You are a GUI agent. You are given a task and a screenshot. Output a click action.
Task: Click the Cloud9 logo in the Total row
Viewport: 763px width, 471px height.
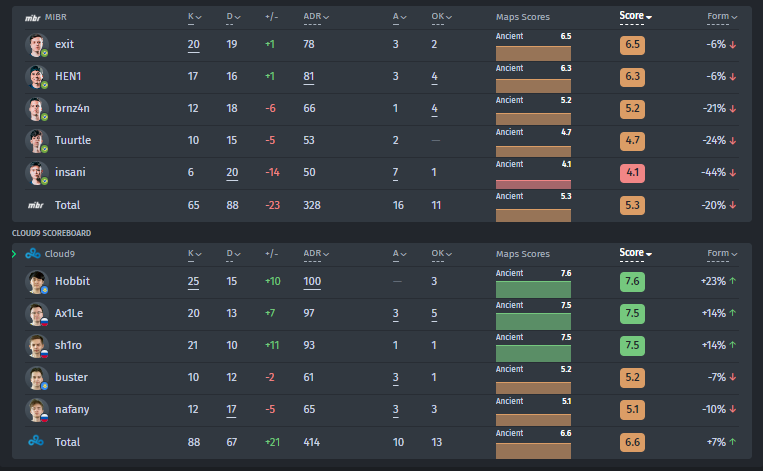pyautogui.click(x=36, y=441)
